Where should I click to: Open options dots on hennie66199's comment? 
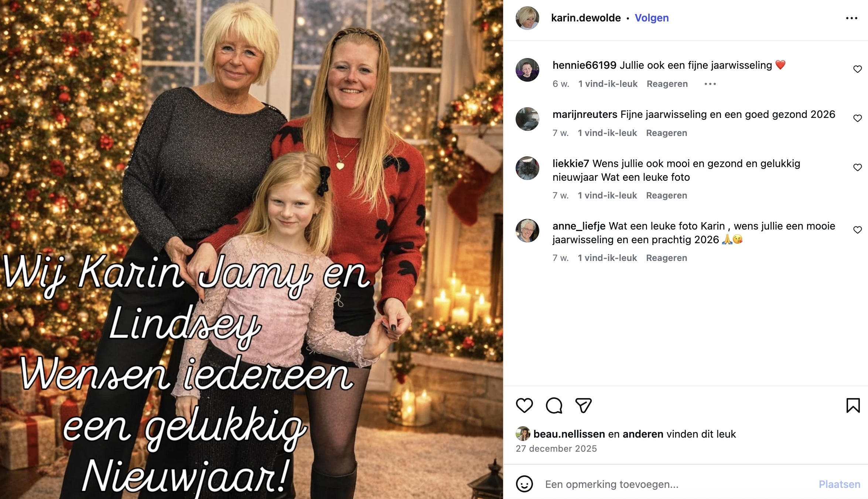pyautogui.click(x=710, y=84)
